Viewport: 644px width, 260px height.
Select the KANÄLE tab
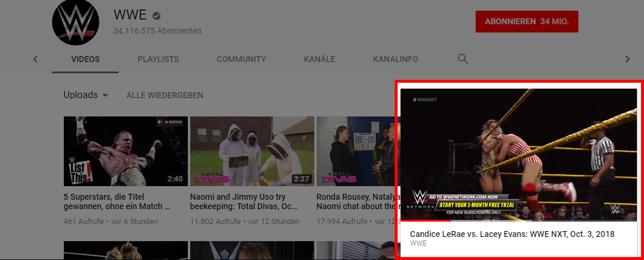pos(319,59)
